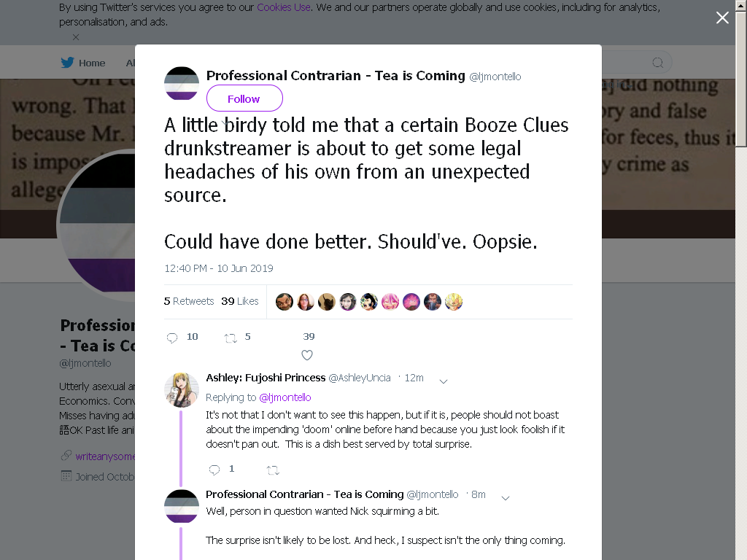Viewport: 747px width, 560px height.
Task: Click the search magnifier icon
Action: click(x=657, y=63)
